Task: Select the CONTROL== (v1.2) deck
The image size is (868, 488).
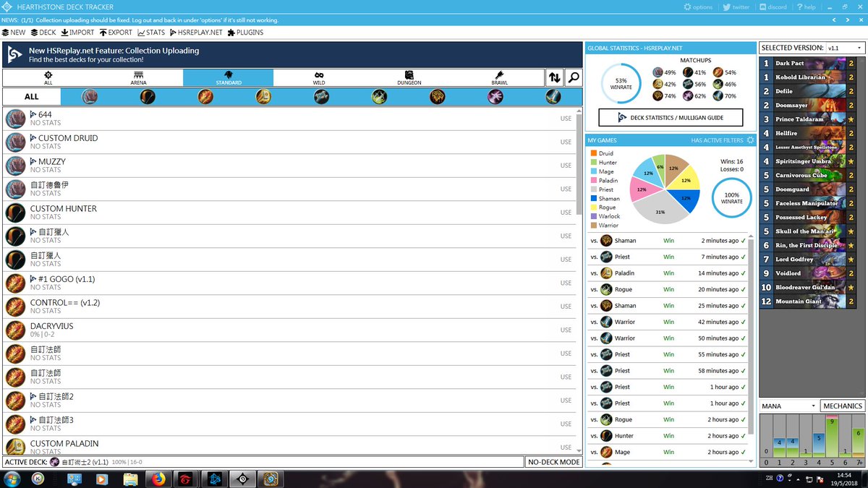Action: (289, 307)
